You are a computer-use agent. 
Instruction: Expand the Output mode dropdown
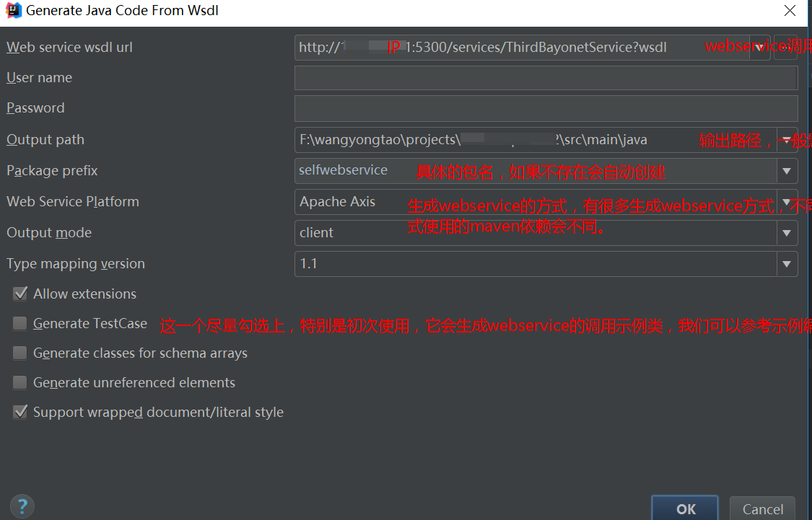click(x=786, y=232)
